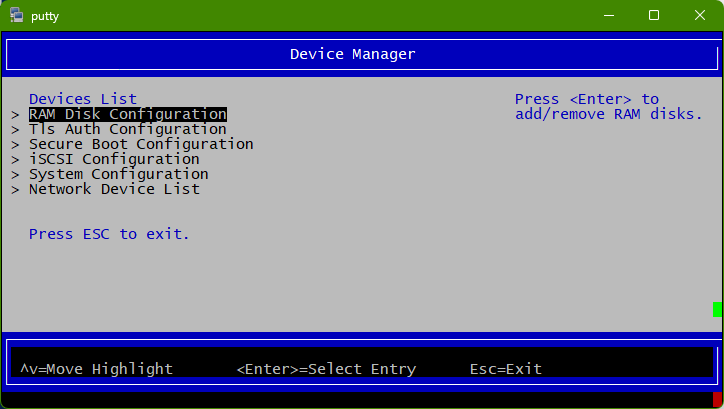Select System Configuration
Screen dimensions: 724x409
tap(118, 174)
